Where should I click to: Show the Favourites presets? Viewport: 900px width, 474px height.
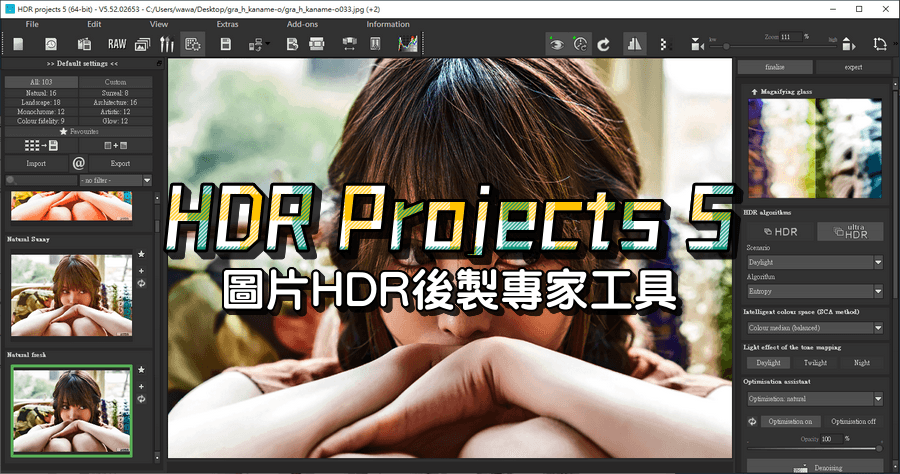[79, 131]
